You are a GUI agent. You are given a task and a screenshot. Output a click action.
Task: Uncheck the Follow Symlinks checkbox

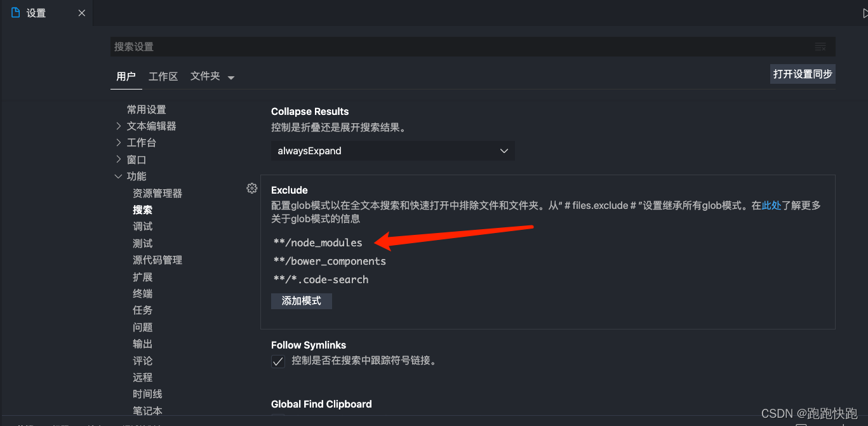(277, 361)
